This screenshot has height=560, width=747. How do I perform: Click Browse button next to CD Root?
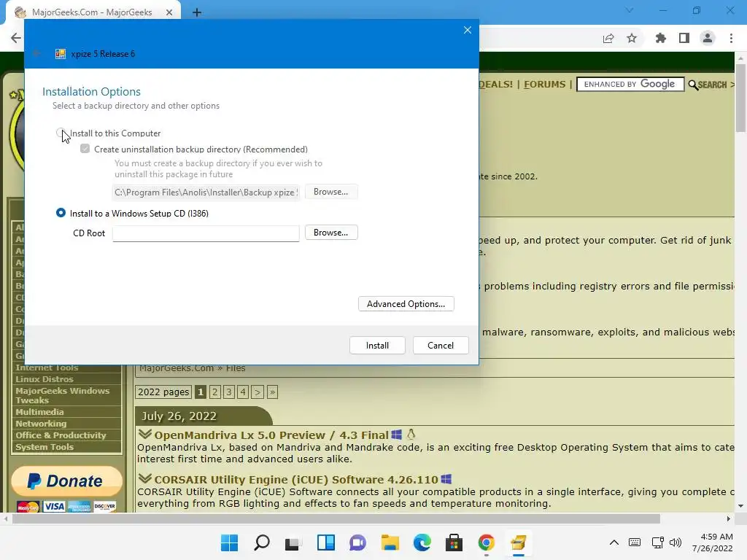pyautogui.click(x=331, y=233)
